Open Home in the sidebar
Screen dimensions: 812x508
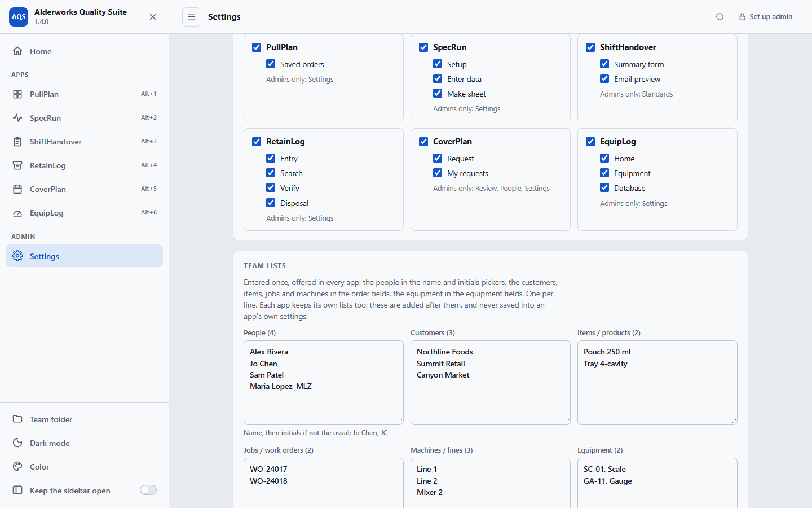point(84,51)
